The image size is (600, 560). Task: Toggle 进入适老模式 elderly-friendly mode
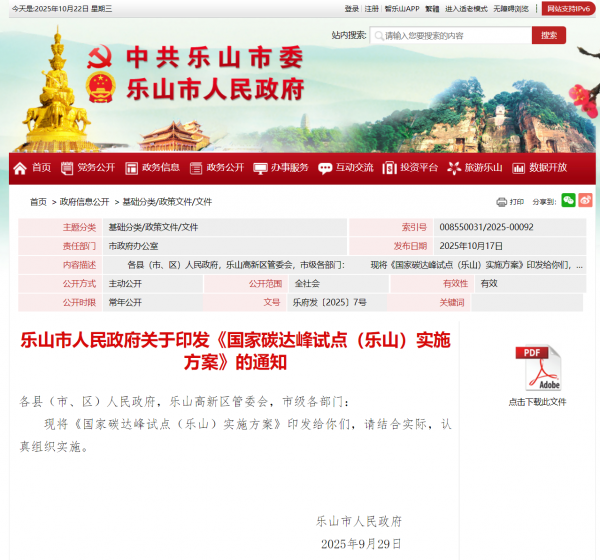(x=466, y=8)
